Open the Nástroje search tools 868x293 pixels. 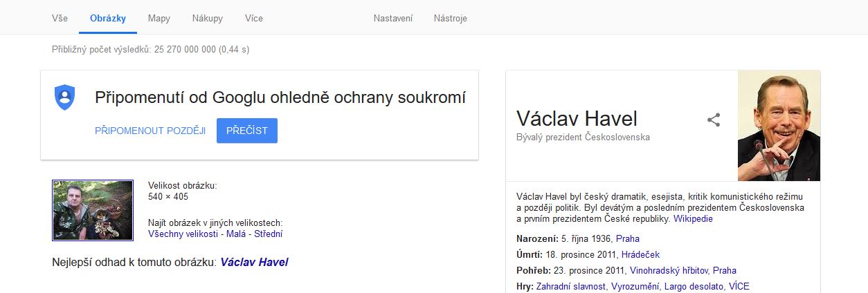pos(451,18)
